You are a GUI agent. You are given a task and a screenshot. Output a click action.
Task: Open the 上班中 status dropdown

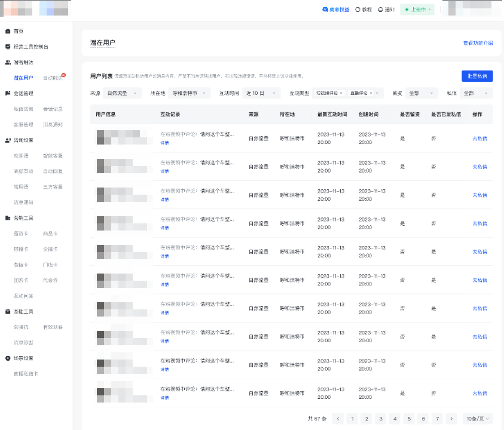coord(418,10)
